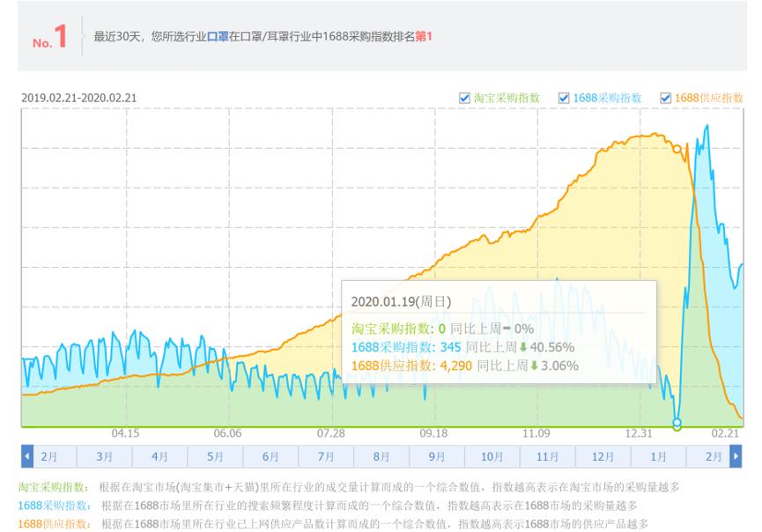Click the left arrow on month timeline
762x532 pixels.
[26, 456]
